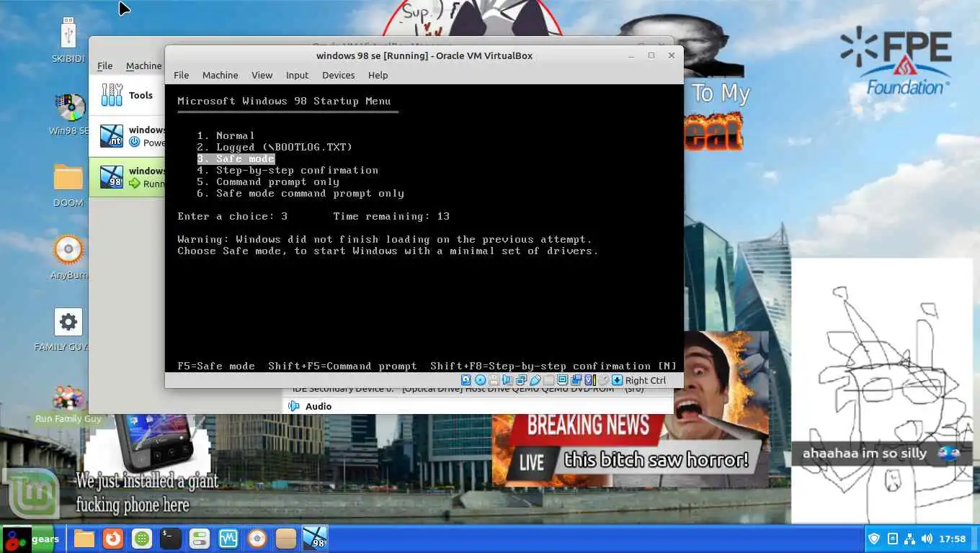
Task: Open the View menu of the VM window
Action: point(262,75)
